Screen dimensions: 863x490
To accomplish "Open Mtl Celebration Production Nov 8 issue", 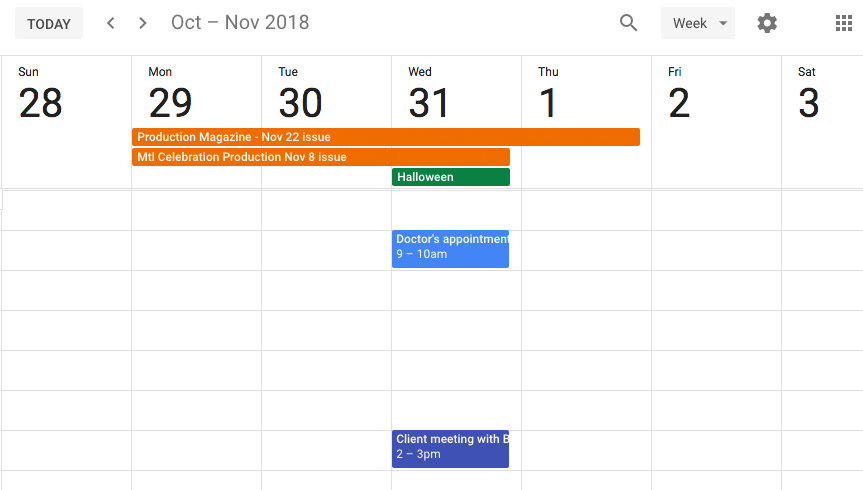I will click(321, 157).
